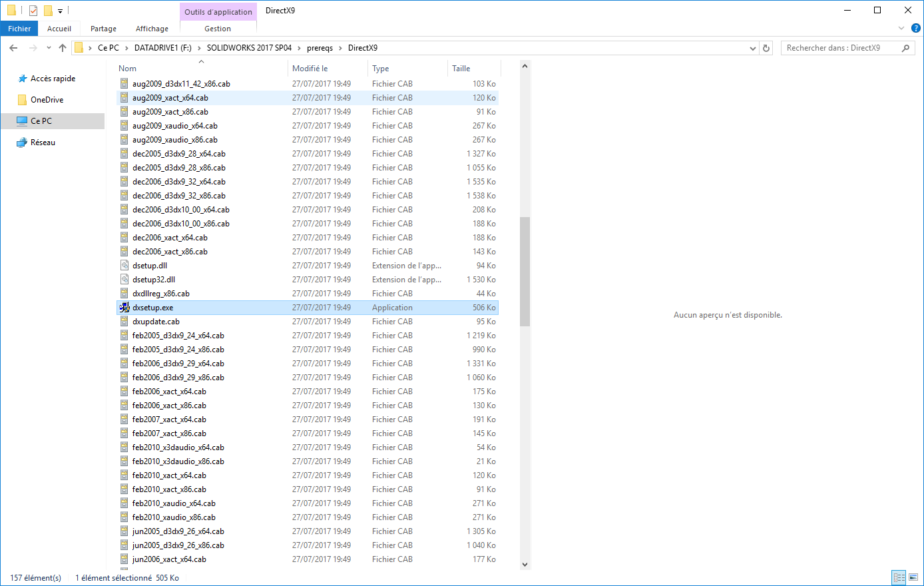Select dec2005_d3dx9_28_x64.cab file icon
Screen dimensions: 924x586
point(124,154)
